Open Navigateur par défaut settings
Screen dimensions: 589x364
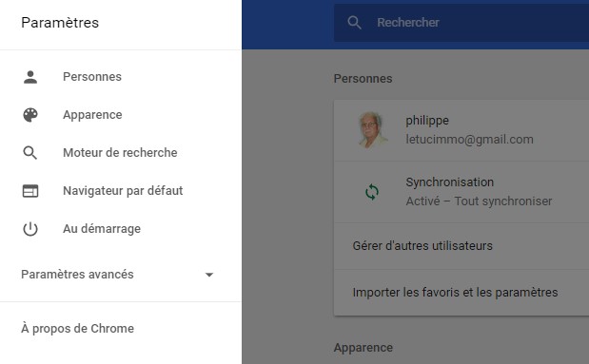pos(123,191)
